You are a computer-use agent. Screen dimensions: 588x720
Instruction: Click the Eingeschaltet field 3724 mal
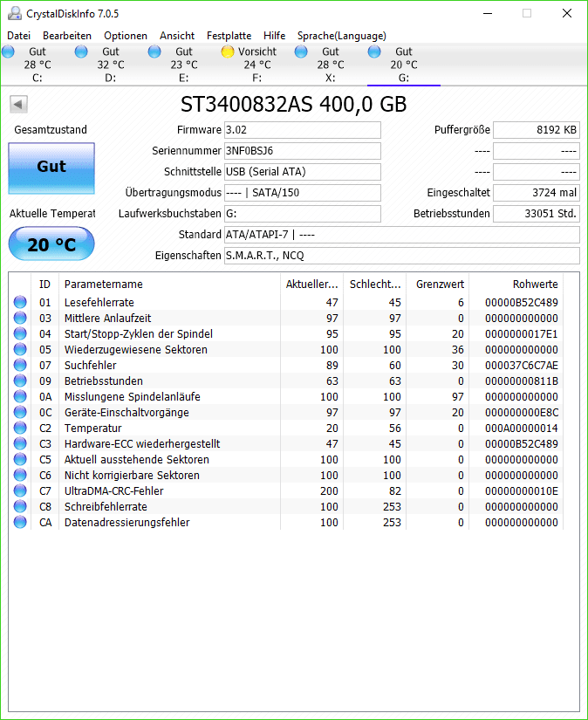pos(537,193)
